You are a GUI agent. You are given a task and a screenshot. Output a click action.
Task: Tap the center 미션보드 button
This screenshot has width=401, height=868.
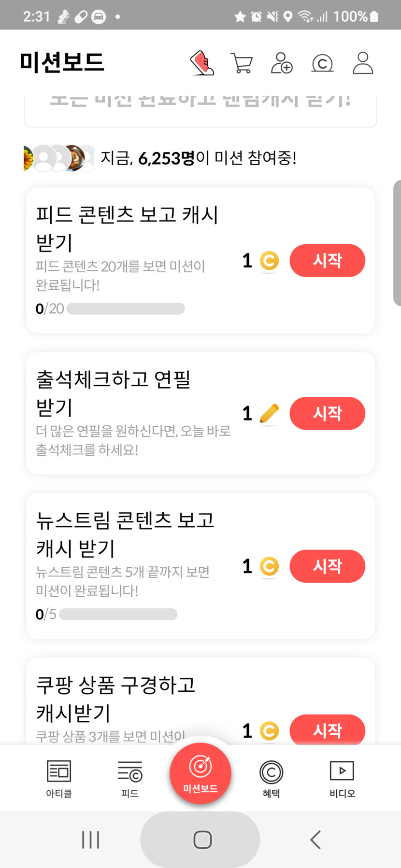(200, 773)
